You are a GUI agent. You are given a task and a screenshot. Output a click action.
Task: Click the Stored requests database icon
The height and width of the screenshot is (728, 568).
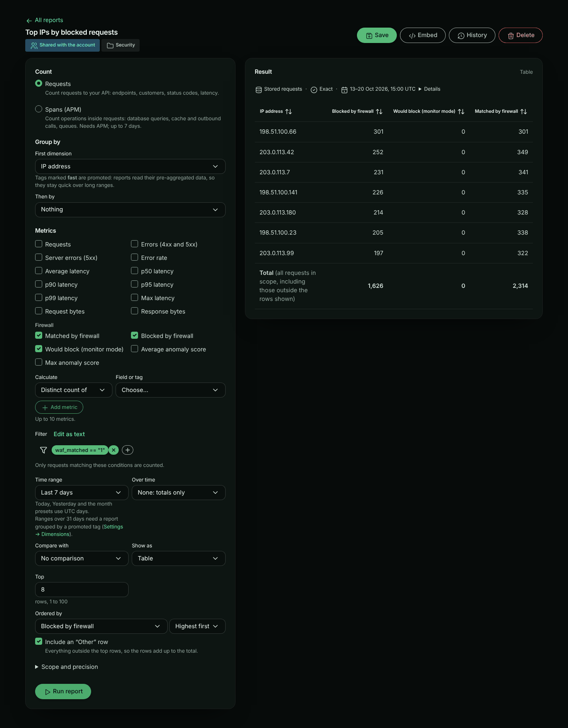(x=259, y=90)
